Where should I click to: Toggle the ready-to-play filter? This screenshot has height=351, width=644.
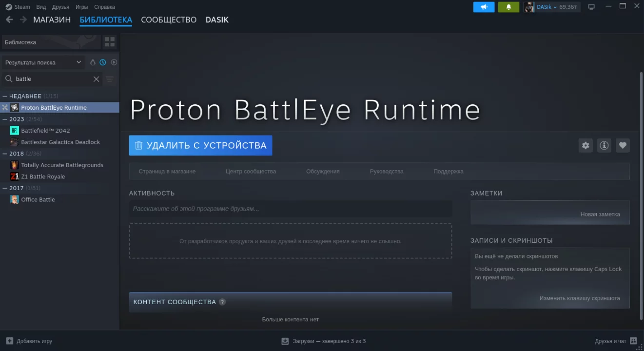[114, 62]
